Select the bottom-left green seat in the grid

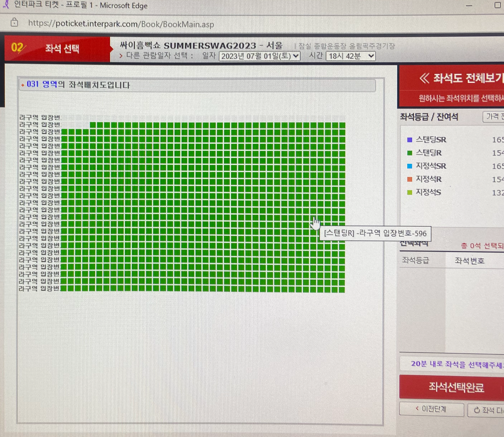click(x=64, y=288)
